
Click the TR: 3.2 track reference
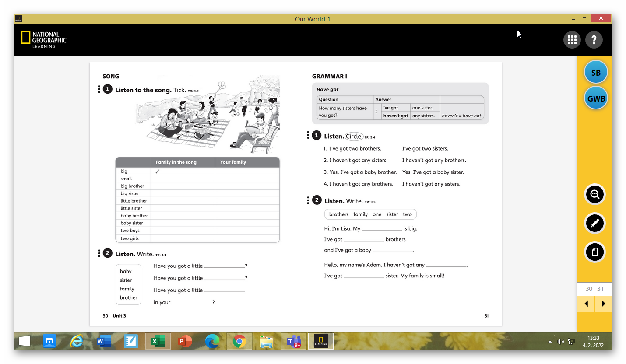[193, 91]
